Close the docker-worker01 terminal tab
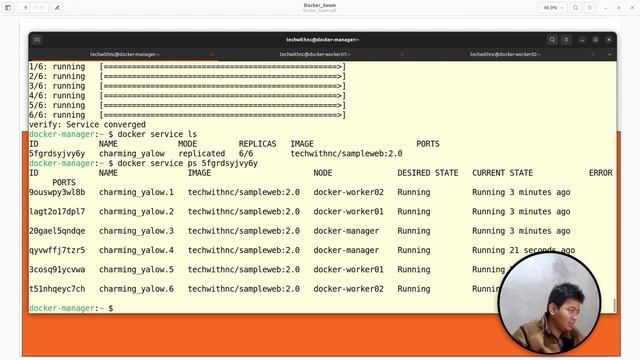Screen dimensions: 640x360 402,54
